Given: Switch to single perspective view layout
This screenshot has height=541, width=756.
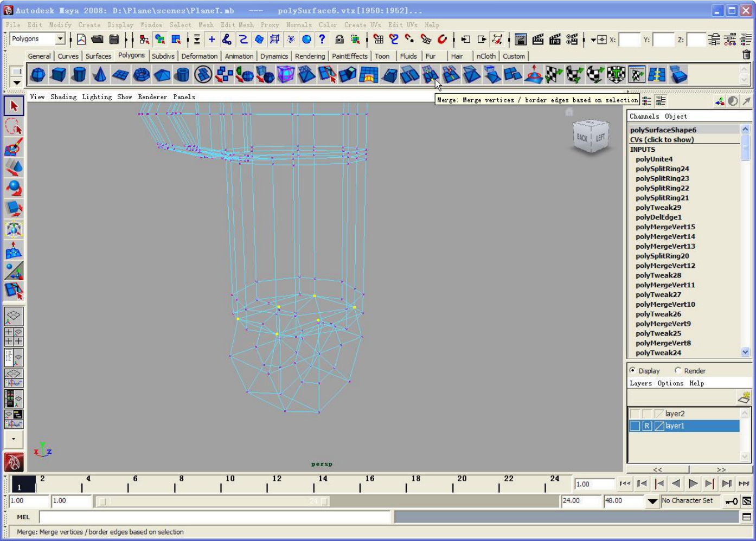Looking at the screenshot, I should (x=14, y=316).
